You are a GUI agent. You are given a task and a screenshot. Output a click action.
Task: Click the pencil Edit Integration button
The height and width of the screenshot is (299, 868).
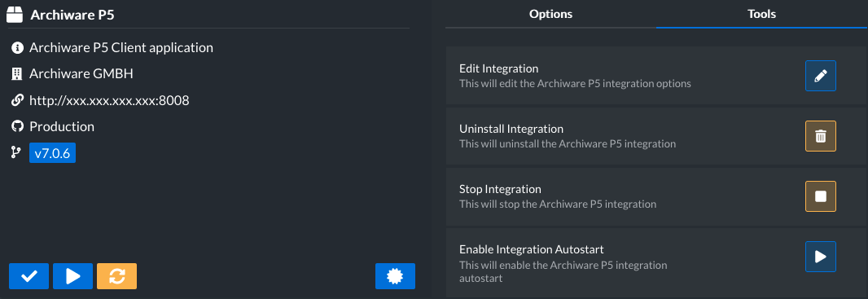821,76
